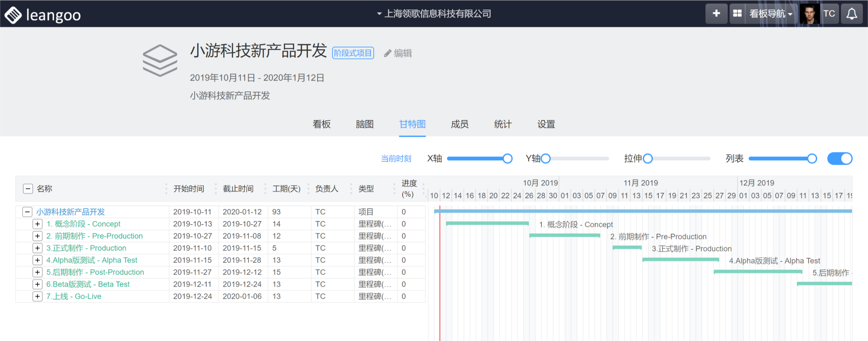Click the leangoo logo icon
This screenshot has height=341, width=868.
click(13, 15)
